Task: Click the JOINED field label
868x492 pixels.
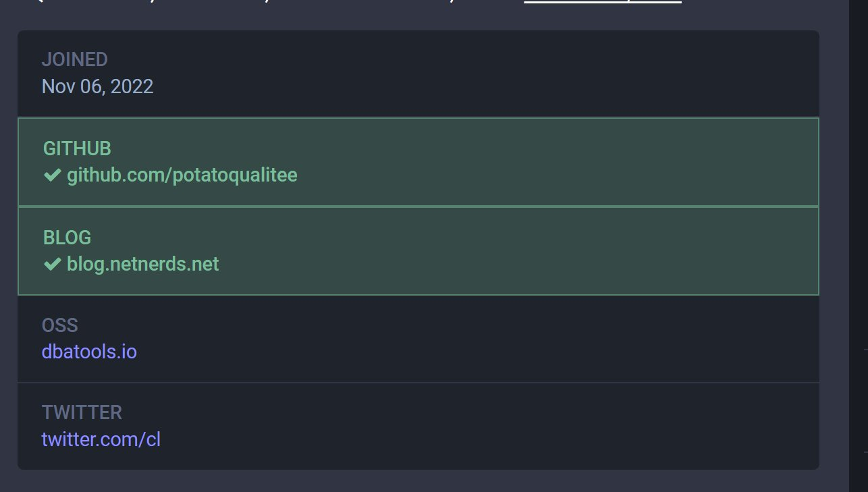Action: [75, 59]
